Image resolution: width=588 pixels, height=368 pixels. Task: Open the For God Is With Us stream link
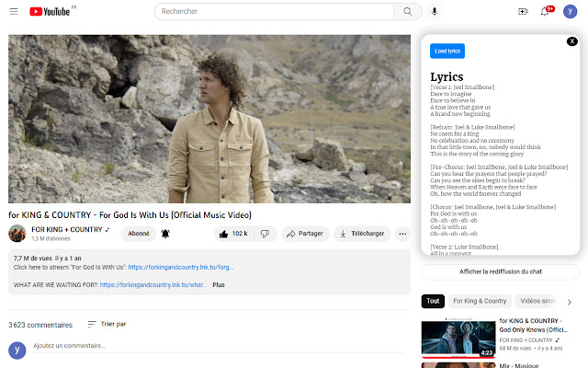click(x=181, y=268)
